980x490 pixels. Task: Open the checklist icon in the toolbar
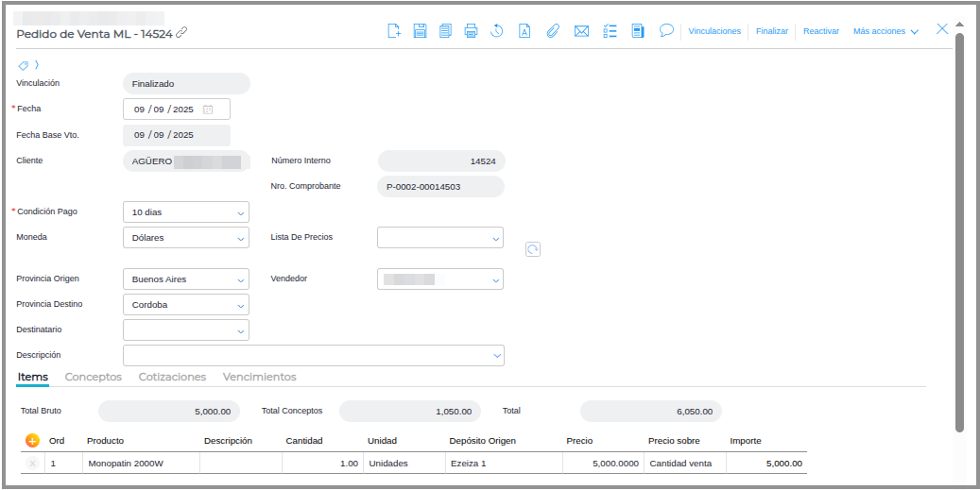610,31
